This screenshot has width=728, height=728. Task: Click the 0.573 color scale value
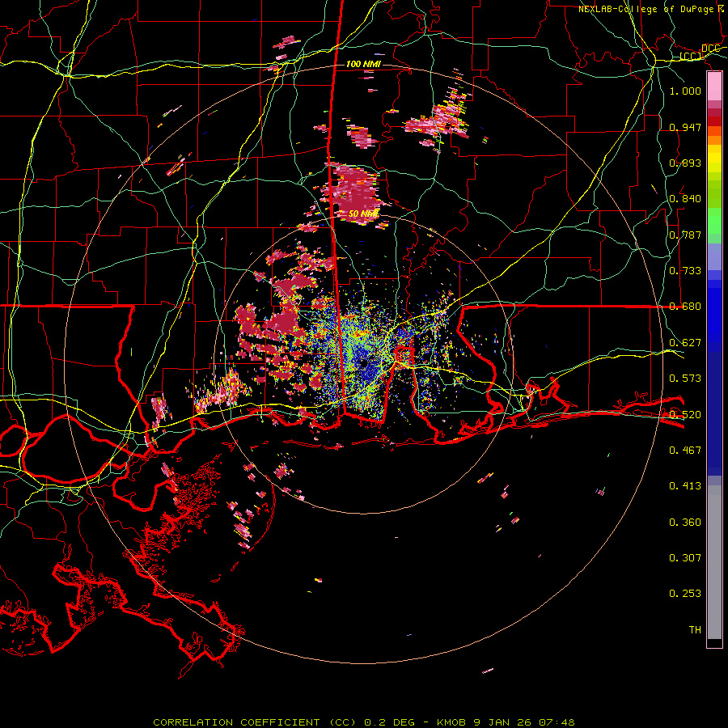(x=685, y=379)
